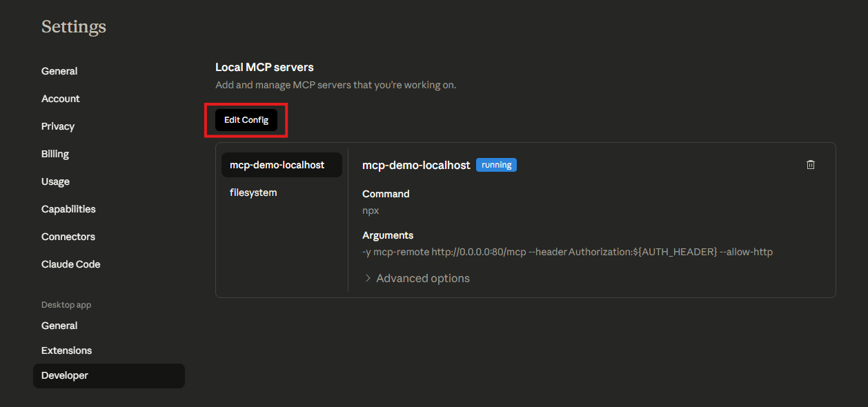Open General under Desktop app
Viewport: 868px width, 407px height.
[x=59, y=326]
